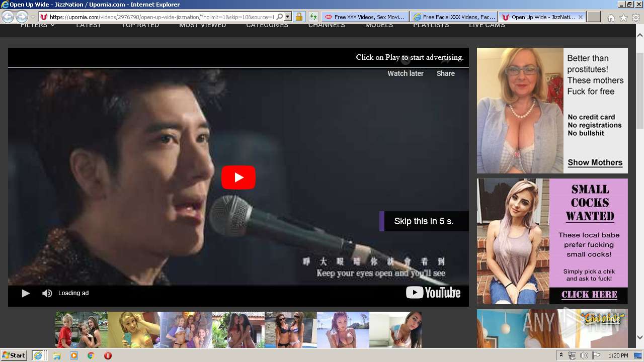Open the Windows Start menu
Screen dimensions: 644x362
pos(14,355)
